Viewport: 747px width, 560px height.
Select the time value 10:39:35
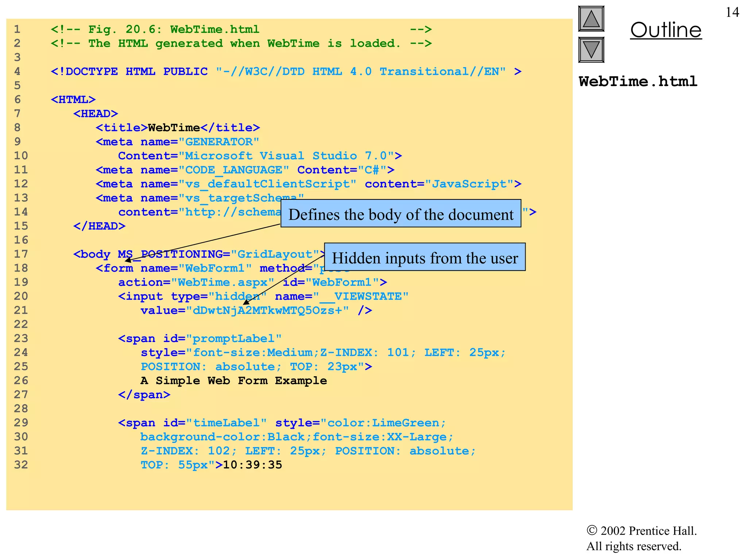252,465
